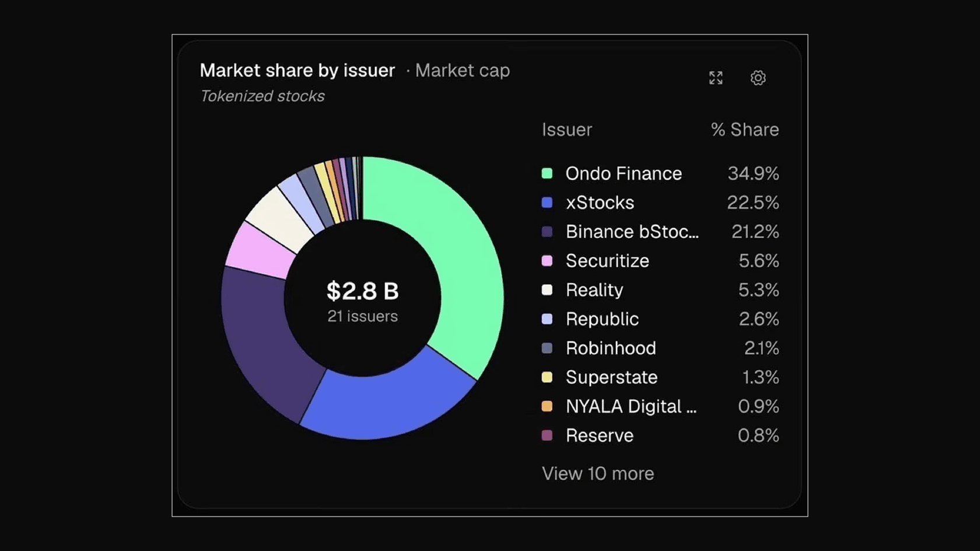The width and height of the screenshot is (980, 551).
Task: Click the Superstate yellow legend swatch
Action: pyautogui.click(x=547, y=377)
